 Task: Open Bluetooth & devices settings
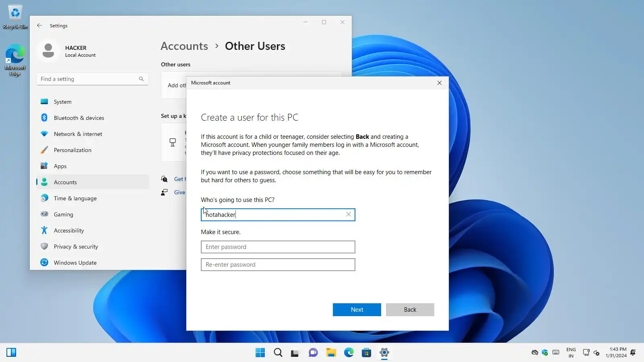(93, 118)
